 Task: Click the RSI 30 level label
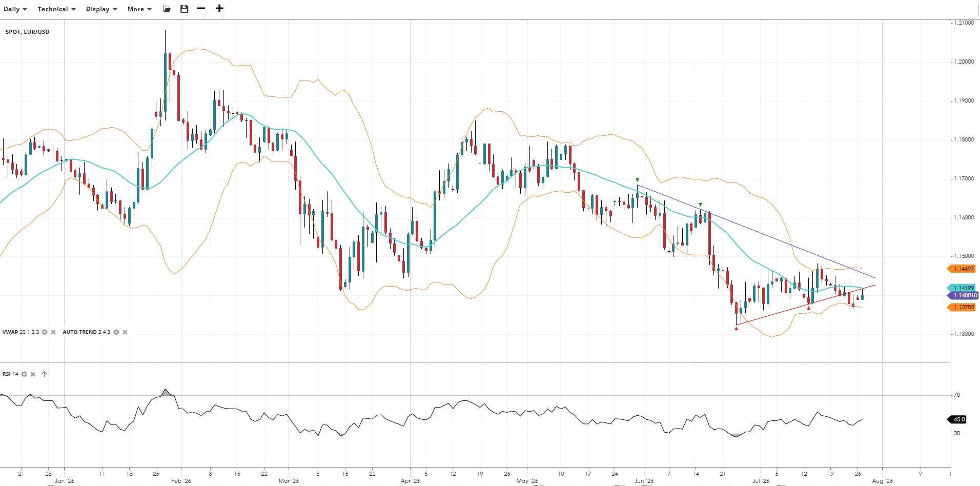[x=957, y=433]
